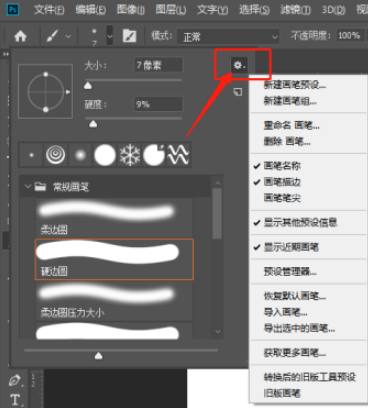Click the Home icon in options bar
368x408 pixels.
pyautogui.click(x=20, y=35)
